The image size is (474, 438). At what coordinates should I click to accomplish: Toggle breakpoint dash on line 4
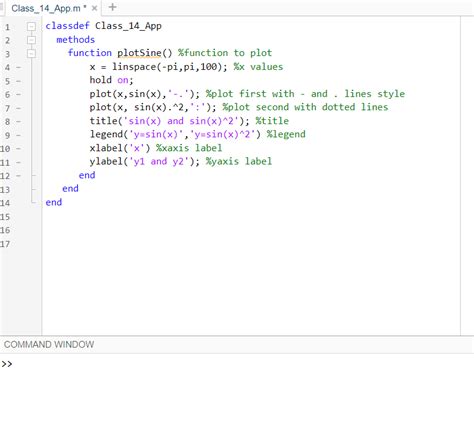pyautogui.click(x=18, y=68)
